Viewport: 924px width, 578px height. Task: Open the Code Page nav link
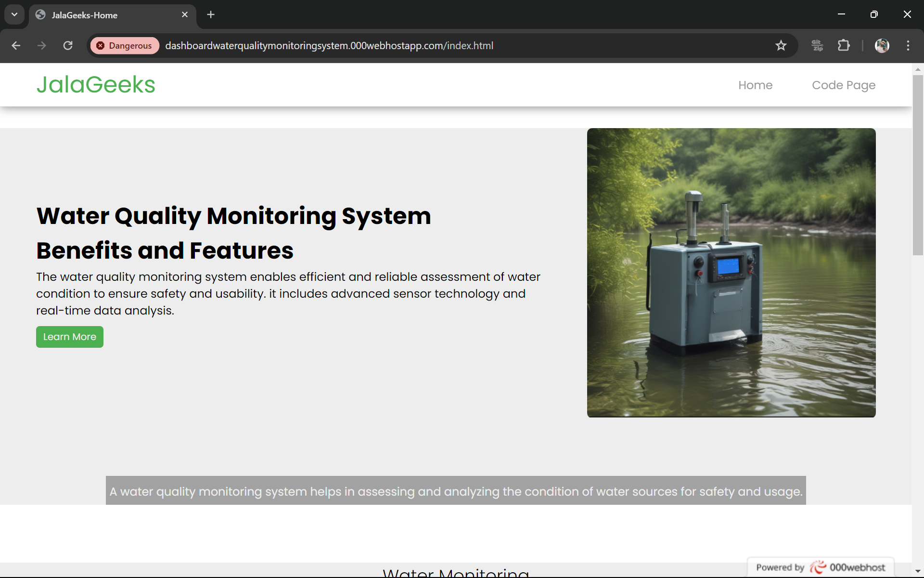843,85
